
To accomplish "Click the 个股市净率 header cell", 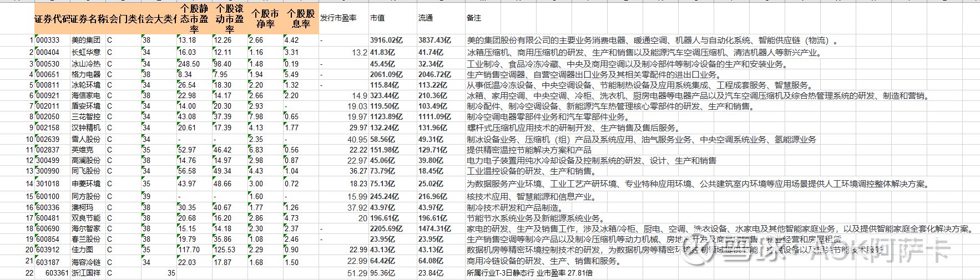I will [265, 19].
